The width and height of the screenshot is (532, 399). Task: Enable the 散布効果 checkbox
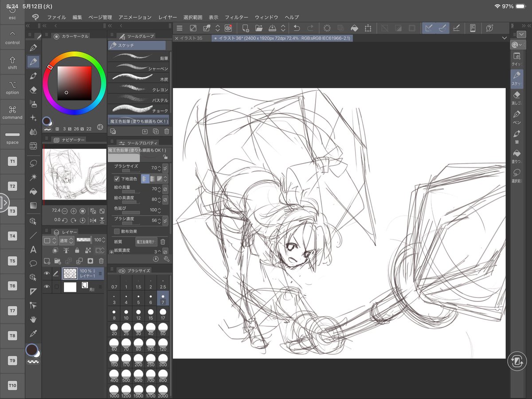[117, 231]
